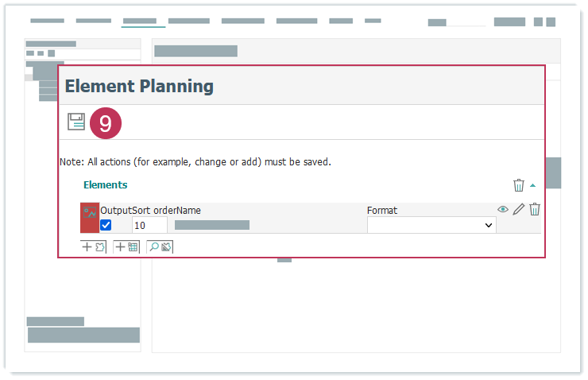Click the Elements section heading
The height and width of the screenshot is (380, 588).
[106, 185]
